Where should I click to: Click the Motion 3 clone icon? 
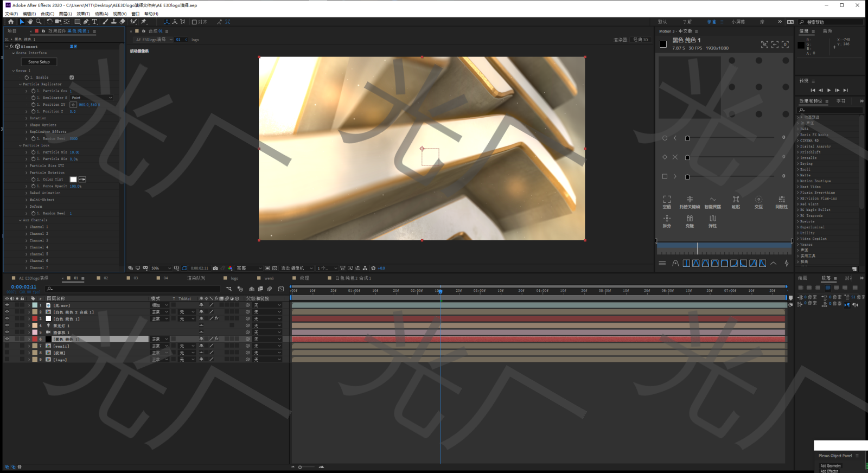(x=690, y=219)
